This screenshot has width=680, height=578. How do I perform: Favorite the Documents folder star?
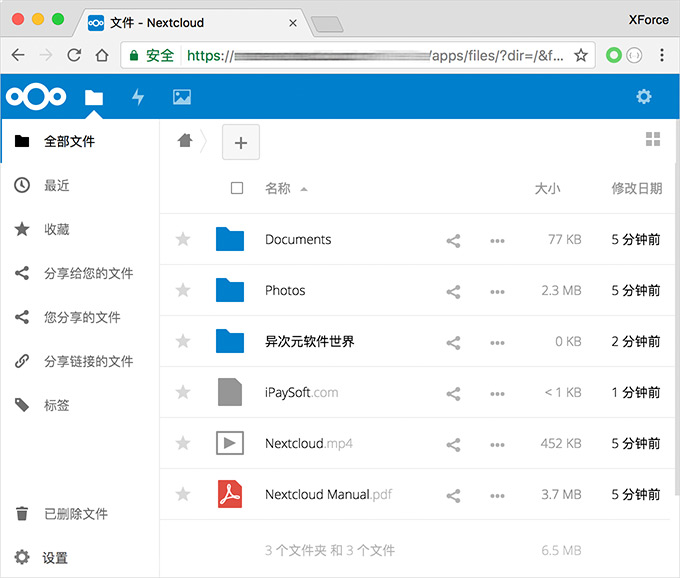point(183,239)
